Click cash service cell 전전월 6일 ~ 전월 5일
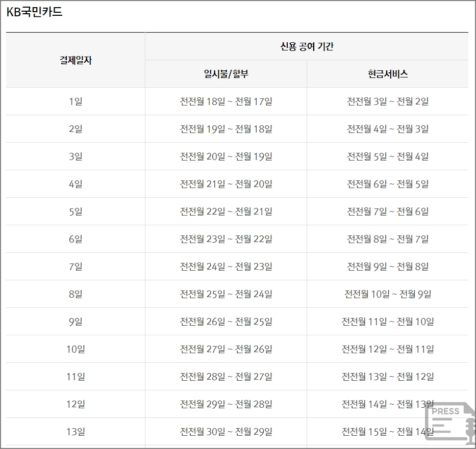The height and width of the screenshot is (449, 476). pos(388,183)
